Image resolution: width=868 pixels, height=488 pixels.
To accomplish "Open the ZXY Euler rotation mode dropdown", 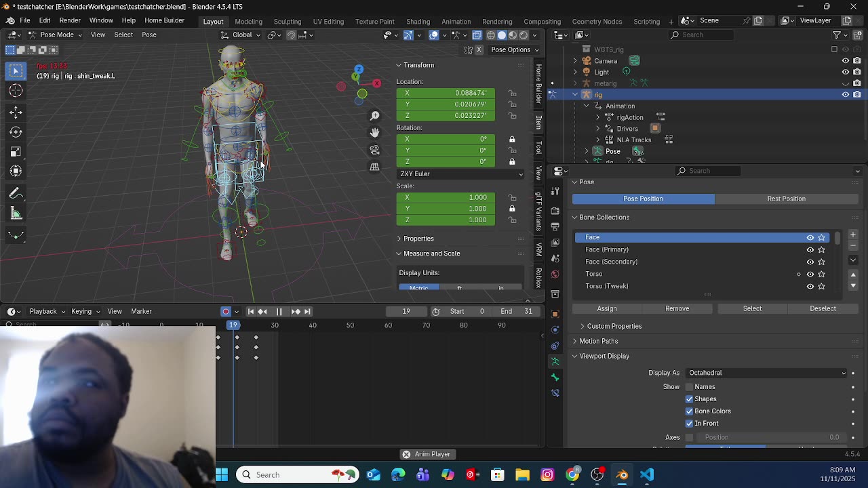I will 460,174.
